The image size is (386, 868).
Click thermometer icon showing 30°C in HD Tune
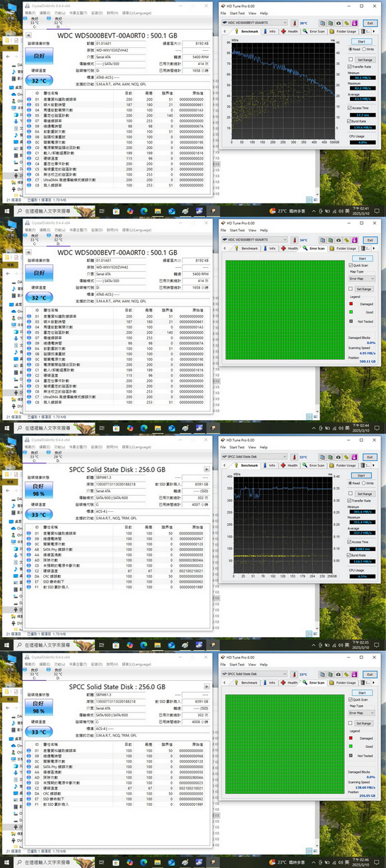pyautogui.click(x=294, y=23)
